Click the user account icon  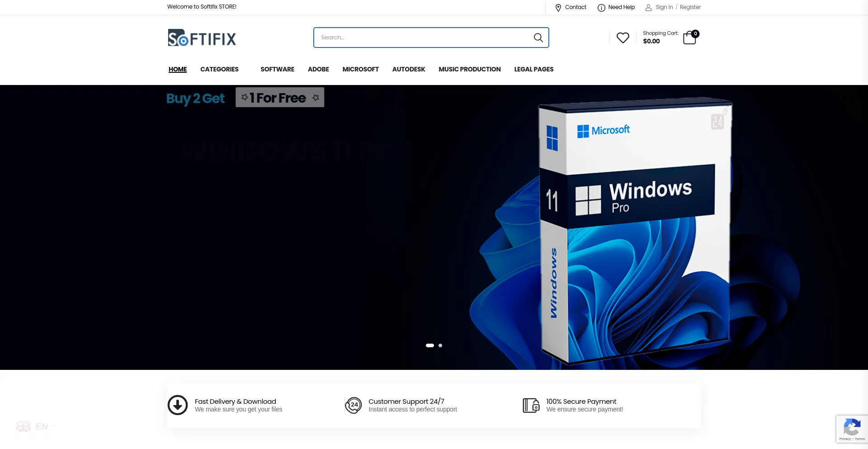pyautogui.click(x=648, y=8)
